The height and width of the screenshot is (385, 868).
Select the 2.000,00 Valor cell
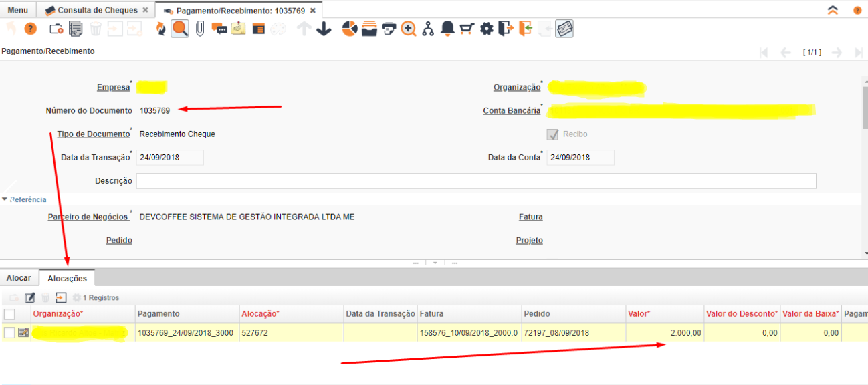[665, 332]
